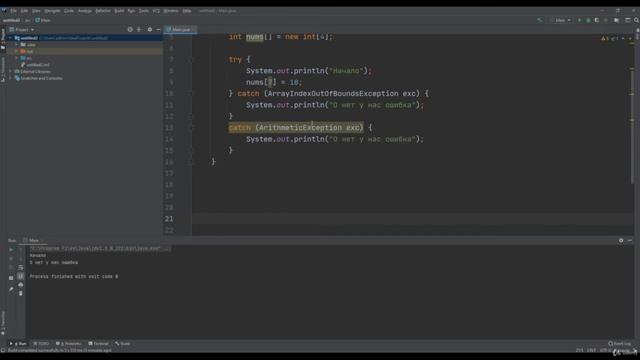The image size is (640, 360).
Task: Place cursor on empty line 21
Action: (412, 219)
